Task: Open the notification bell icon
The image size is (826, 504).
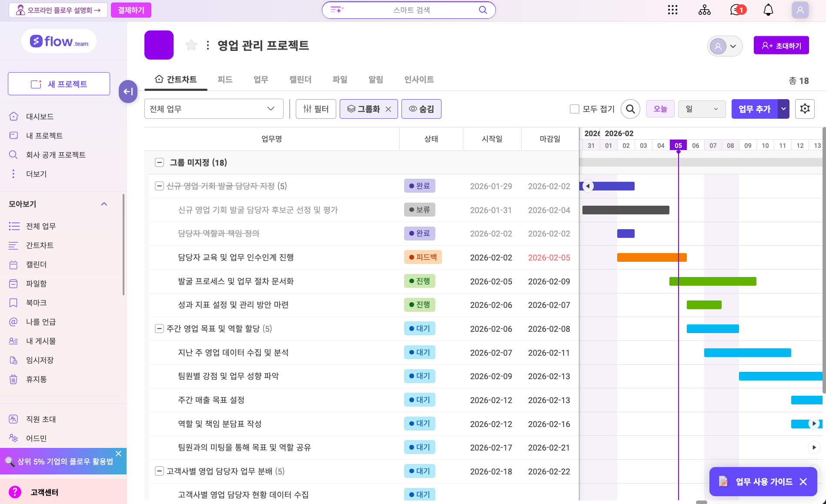Action: click(x=769, y=10)
